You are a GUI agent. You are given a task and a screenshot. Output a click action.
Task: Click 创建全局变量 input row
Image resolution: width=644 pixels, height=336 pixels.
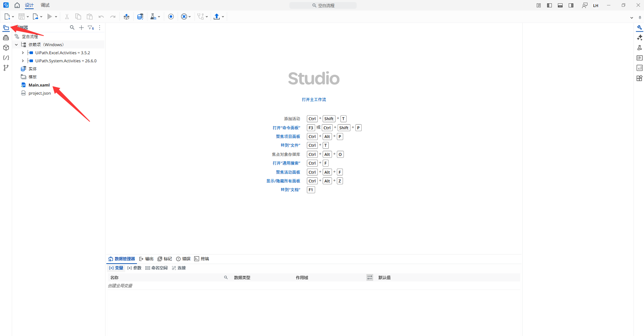pos(314,285)
